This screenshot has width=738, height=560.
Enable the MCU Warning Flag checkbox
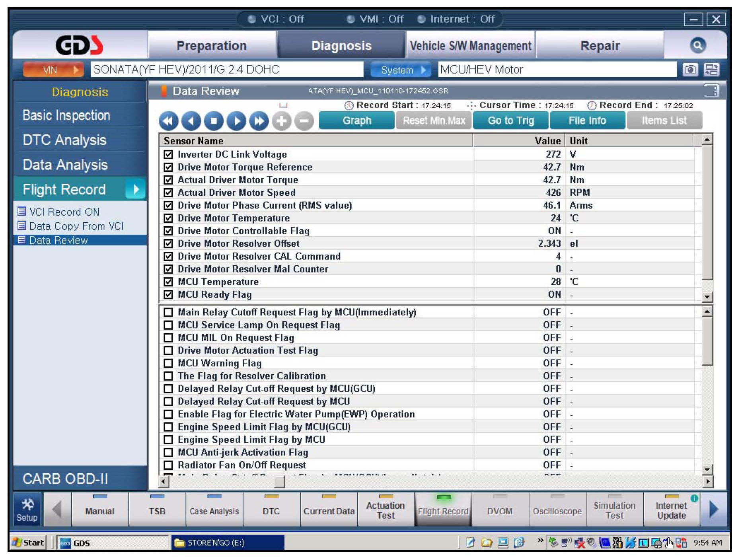tap(168, 363)
